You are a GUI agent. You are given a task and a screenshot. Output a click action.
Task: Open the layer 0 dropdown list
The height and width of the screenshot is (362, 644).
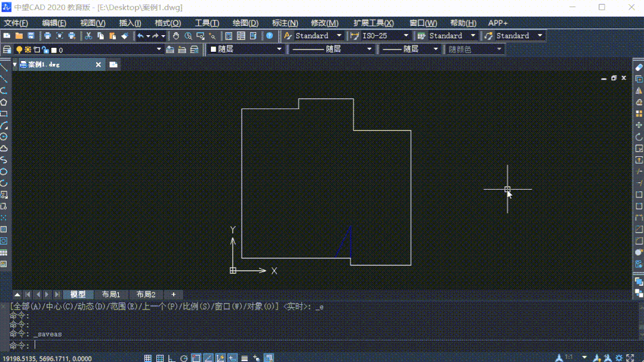[159, 49]
